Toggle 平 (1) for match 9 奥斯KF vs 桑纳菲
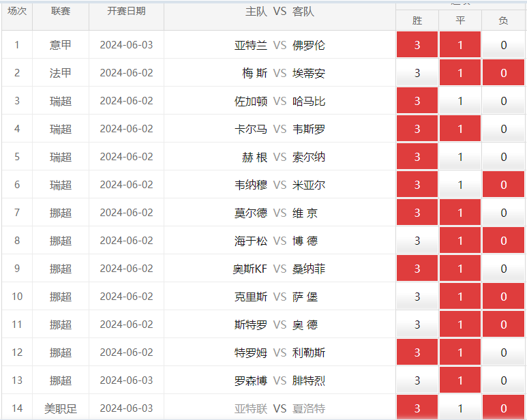The image size is (527, 420). tap(460, 268)
